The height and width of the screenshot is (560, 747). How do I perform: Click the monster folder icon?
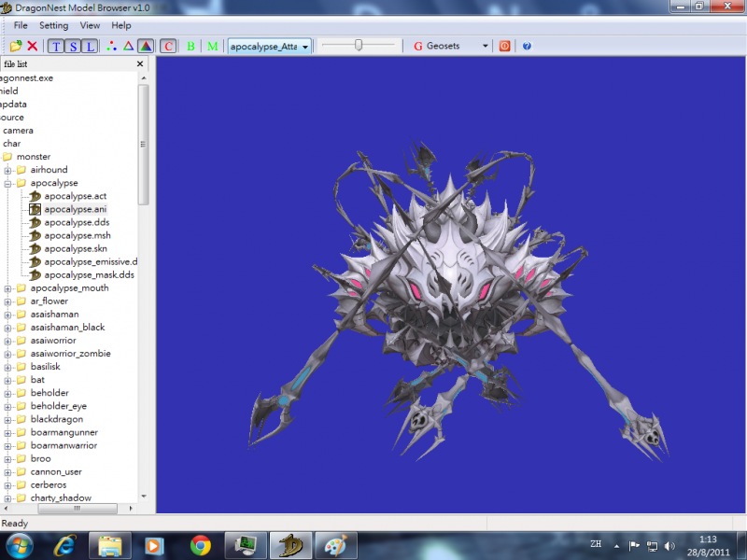7,157
